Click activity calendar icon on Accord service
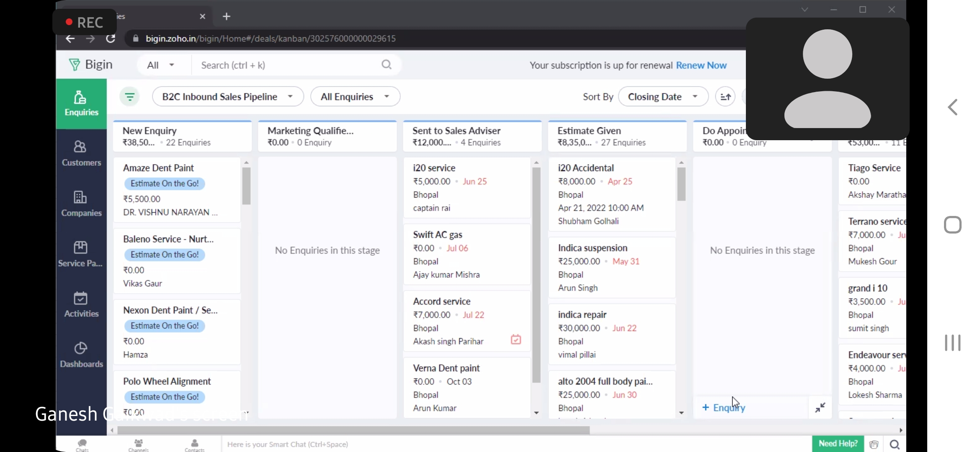The height and width of the screenshot is (452, 980). (516, 339)
